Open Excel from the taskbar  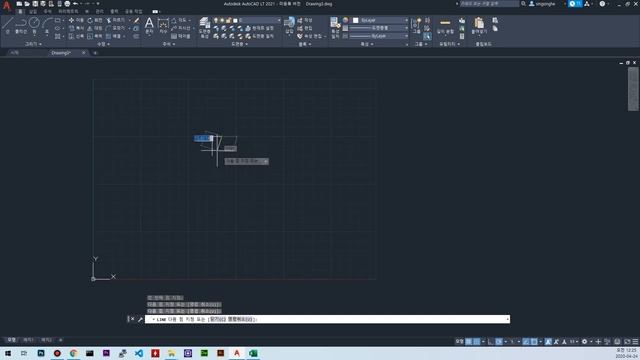click(253, 353)
